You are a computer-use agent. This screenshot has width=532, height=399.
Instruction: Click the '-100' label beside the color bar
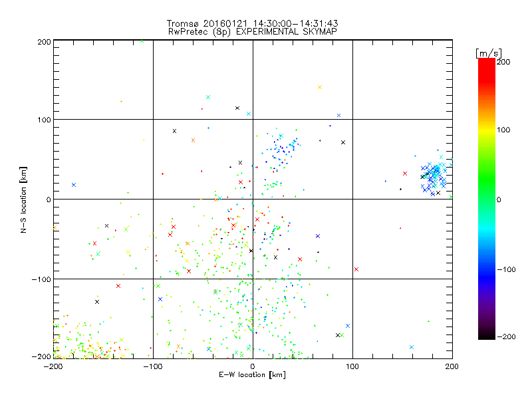506,269
